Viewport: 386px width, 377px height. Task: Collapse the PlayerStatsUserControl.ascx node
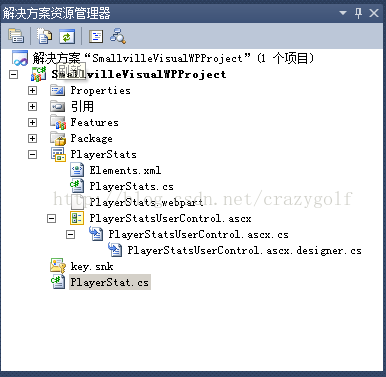(x=51, y=219)
